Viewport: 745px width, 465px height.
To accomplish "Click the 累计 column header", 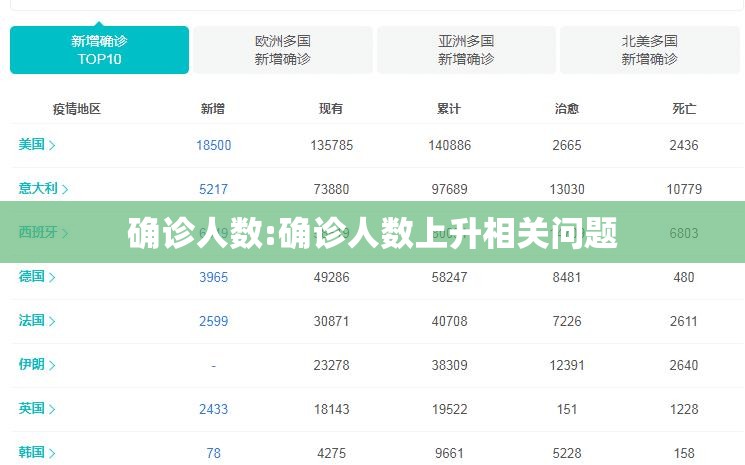I will click(449, 109).
